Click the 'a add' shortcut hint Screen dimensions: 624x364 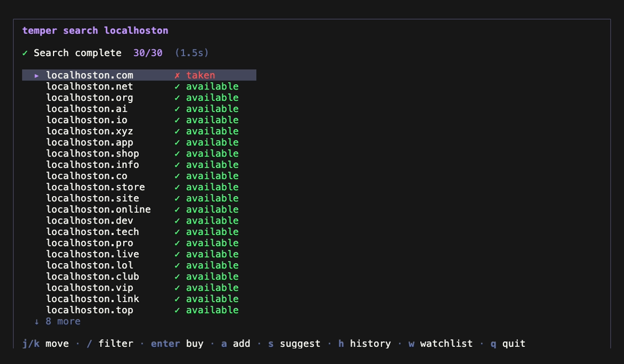point(236,344)
